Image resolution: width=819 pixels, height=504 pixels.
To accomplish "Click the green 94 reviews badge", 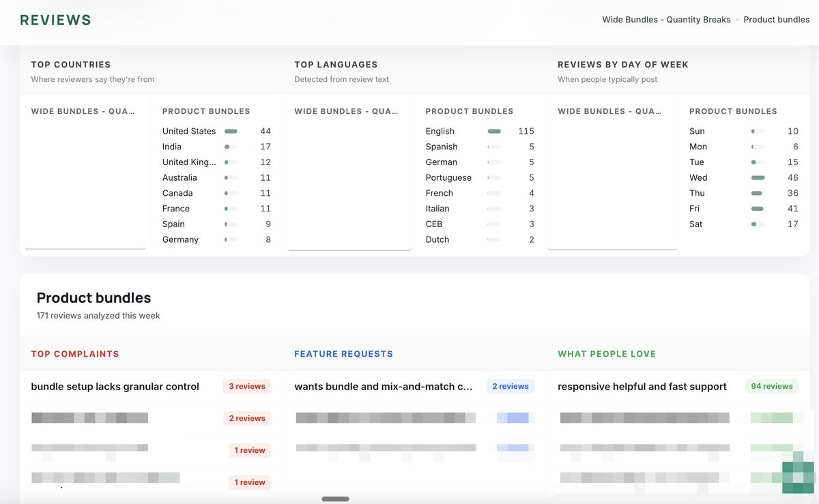I will click(772, 387).
